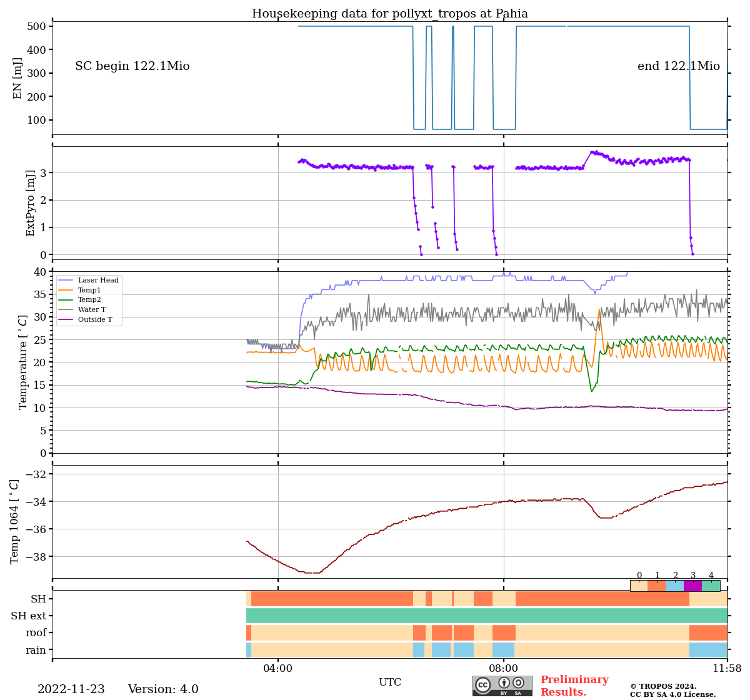Click the date '2022-11-23'
The image size is (750, 700).
[x=71, y=689]
